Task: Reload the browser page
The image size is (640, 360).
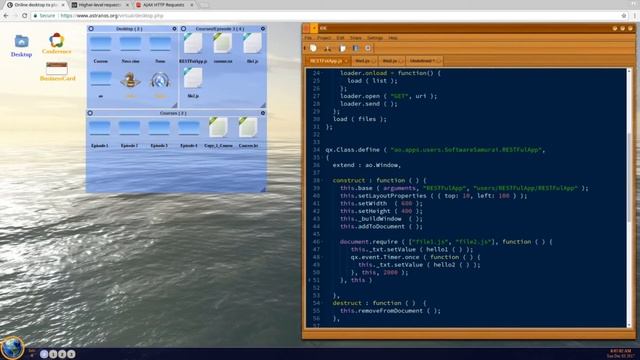Action: pos(24,16)
